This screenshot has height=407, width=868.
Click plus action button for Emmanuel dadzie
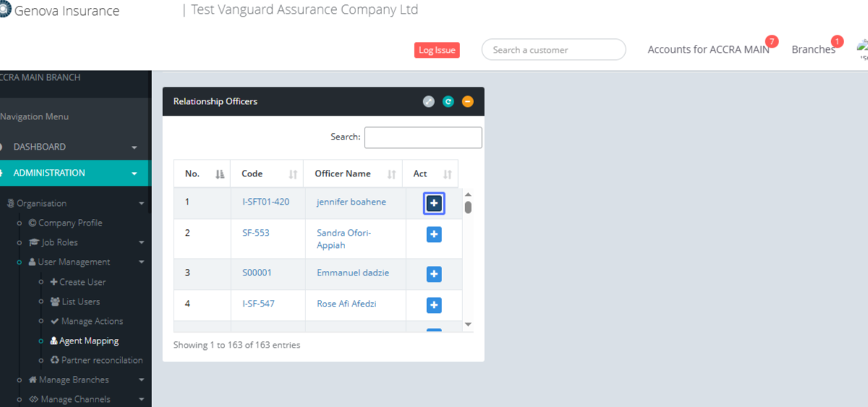point(434,274)
